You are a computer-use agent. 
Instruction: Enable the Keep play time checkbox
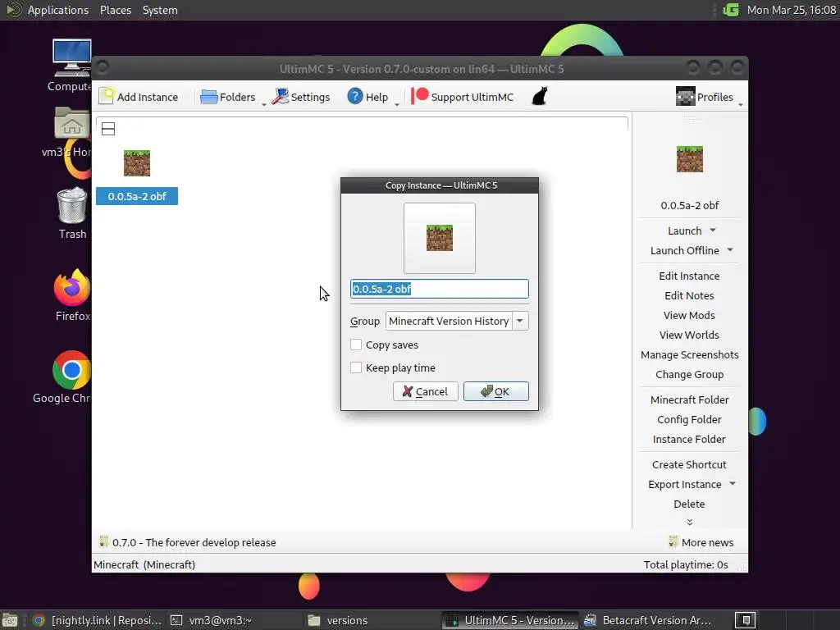pos(356,368)
